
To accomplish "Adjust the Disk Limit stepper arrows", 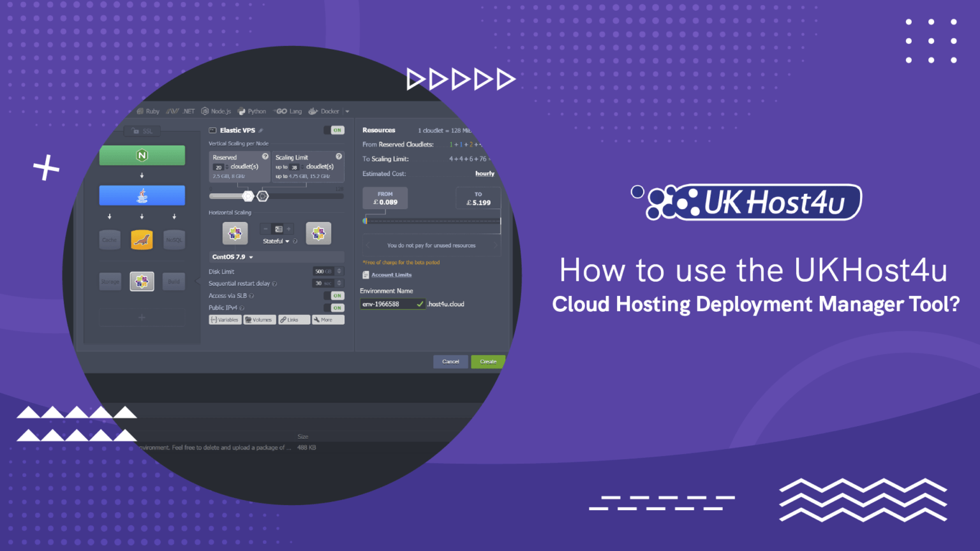I will point(339,272).
